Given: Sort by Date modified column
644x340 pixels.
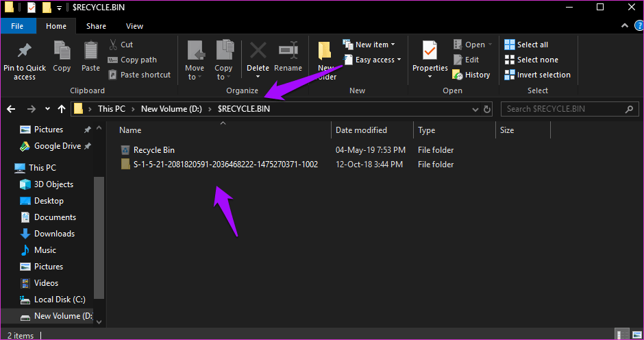Looking at the screenshot, I should click(361, 130).
